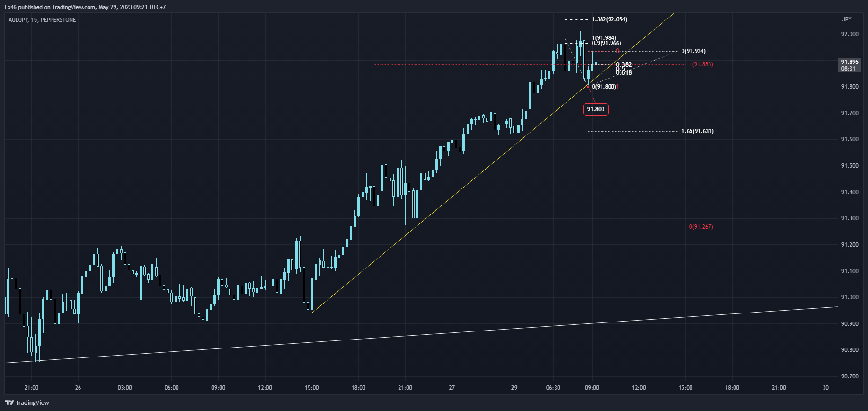Click the 1.382(92.054) Fibonacci extension label

pos(610,19)
